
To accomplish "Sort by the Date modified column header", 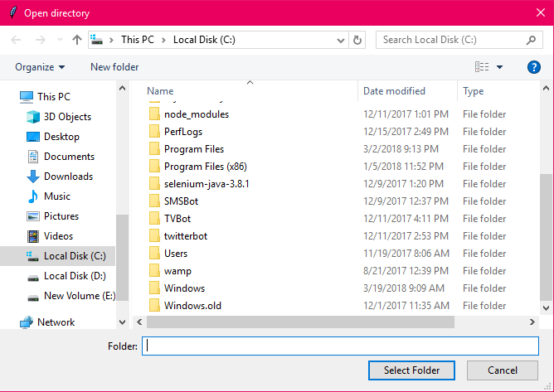I will point(394,91).
